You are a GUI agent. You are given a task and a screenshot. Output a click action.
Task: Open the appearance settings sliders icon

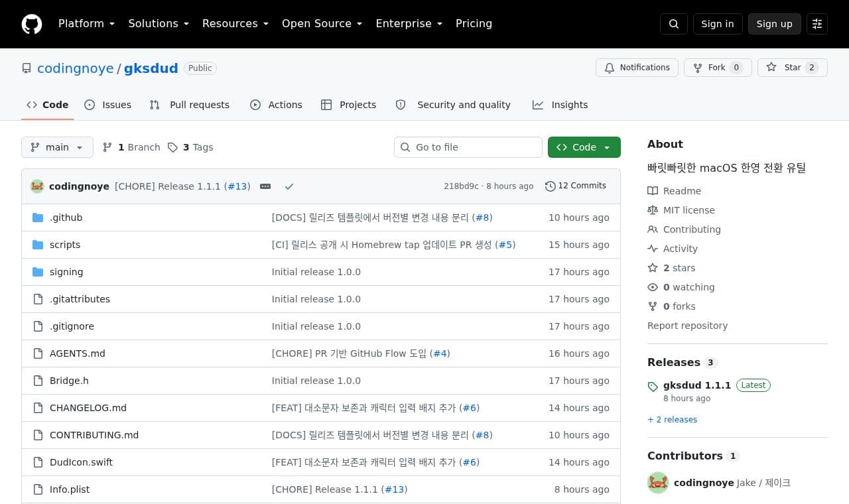[x=817, y=24]
